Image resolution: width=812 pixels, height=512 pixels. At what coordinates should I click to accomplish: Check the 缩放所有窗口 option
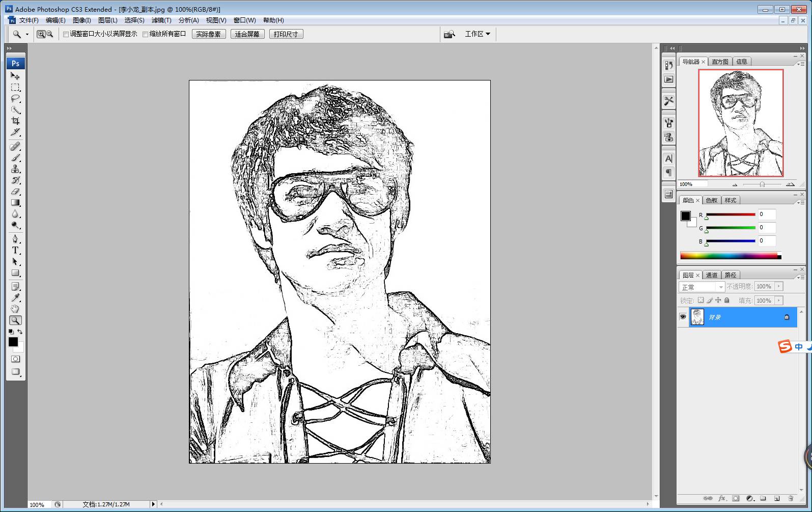(x=146, y=34)
